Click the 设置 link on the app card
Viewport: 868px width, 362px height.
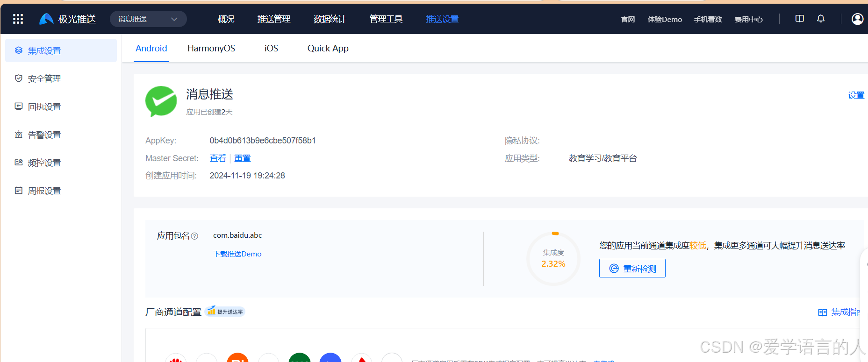pyautogui.click(x=856, y=95)
